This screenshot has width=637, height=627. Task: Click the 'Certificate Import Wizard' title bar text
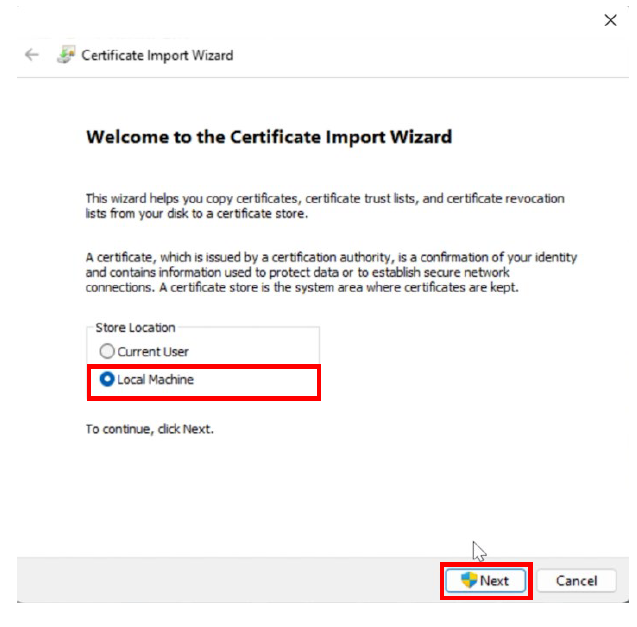(x=157, y=55)
